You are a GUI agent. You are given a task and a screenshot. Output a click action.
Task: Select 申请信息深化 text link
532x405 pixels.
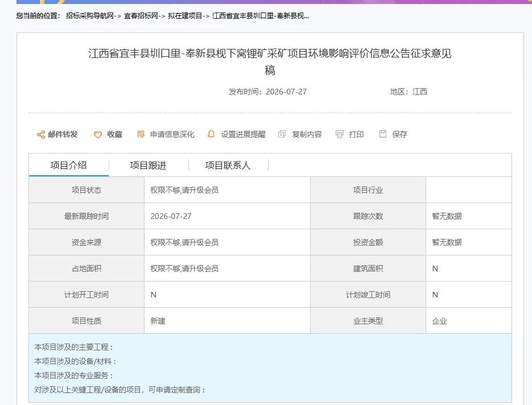coord(172,135)
